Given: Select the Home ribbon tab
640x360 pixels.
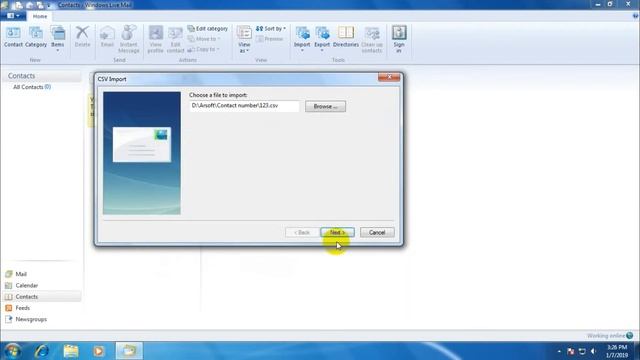Looking at the screenshot, I should point(40,16).
